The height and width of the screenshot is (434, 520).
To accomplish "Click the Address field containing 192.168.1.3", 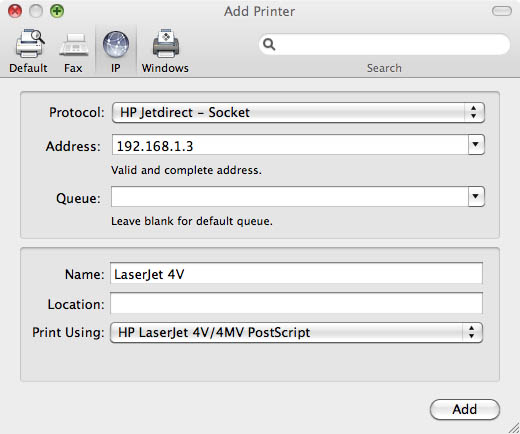I will [290, 145].
